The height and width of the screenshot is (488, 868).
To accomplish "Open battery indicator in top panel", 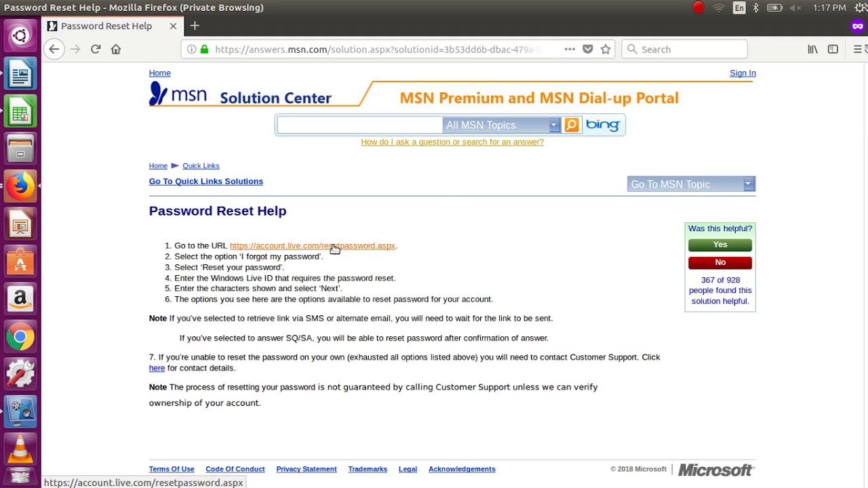I will pyautogui.click(x=775, y=7).
